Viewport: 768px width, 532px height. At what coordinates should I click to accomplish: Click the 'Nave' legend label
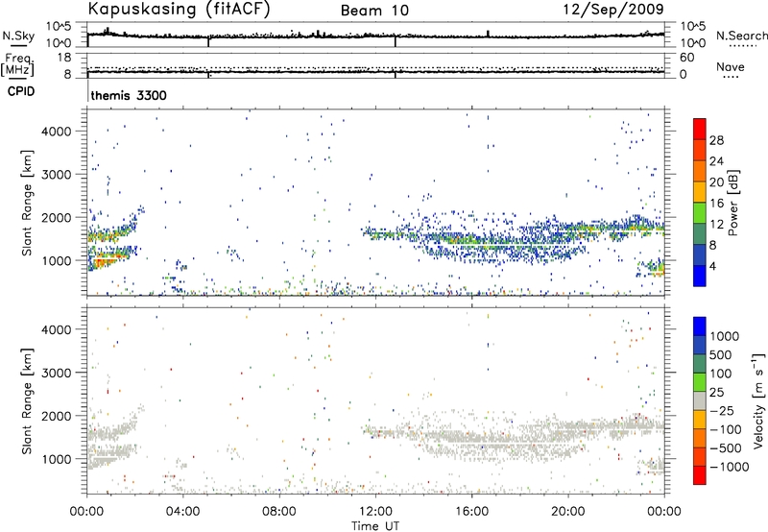click(x=731, y=66)
